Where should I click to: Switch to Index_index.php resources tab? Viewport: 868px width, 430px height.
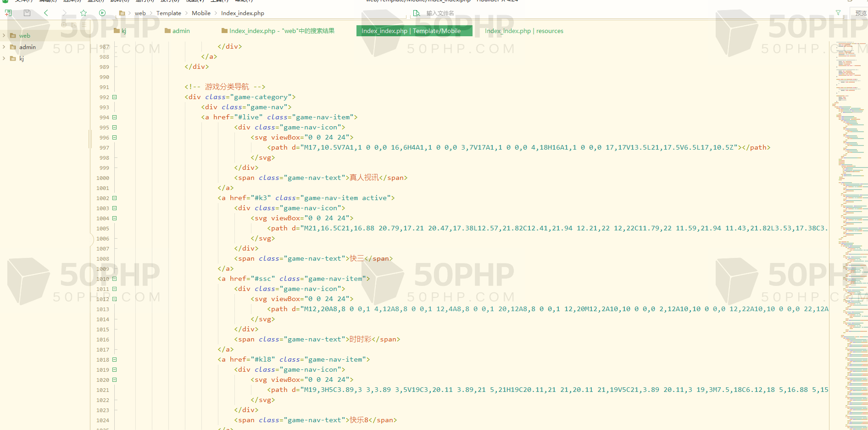pyautogui.click(x=523, y=31)
